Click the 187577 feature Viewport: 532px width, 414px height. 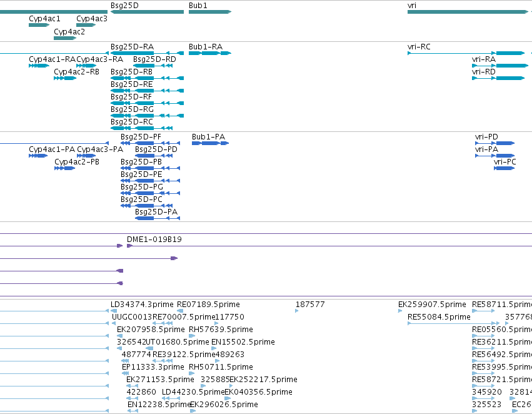(x=297, y=311)
